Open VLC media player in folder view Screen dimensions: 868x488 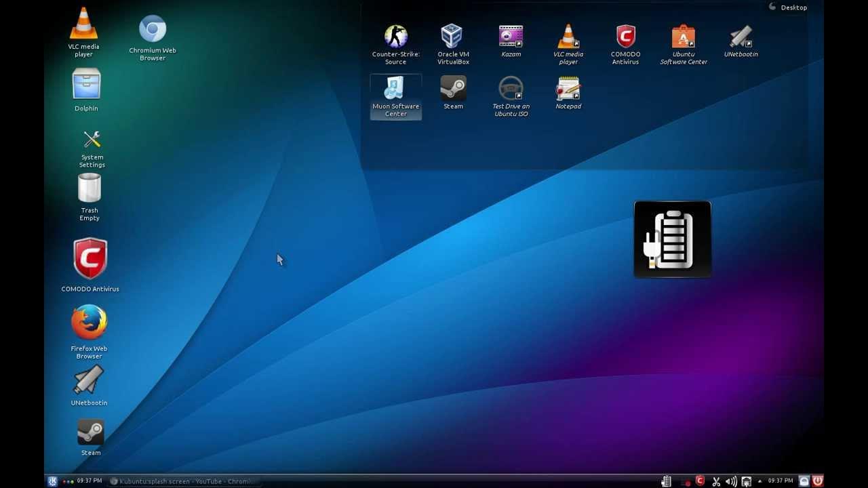pos(568,45)
